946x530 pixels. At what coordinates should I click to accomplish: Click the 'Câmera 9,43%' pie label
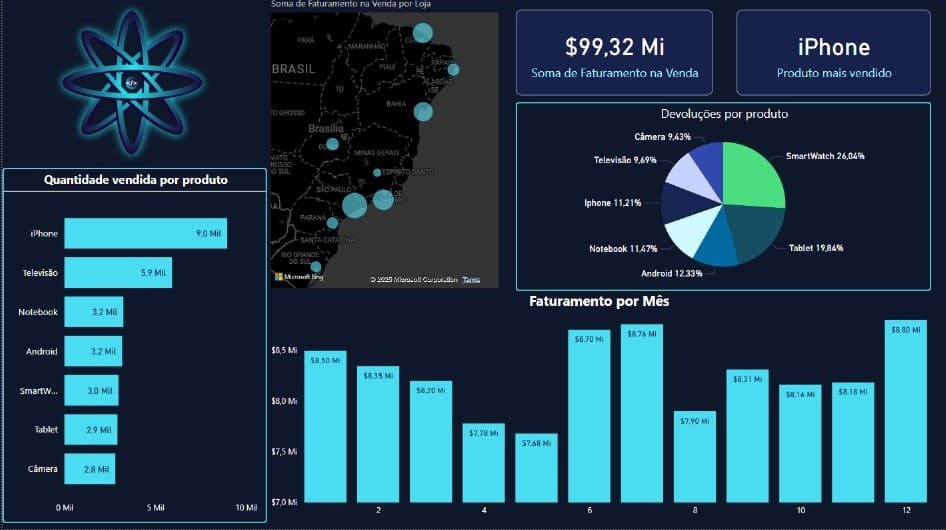662,137
